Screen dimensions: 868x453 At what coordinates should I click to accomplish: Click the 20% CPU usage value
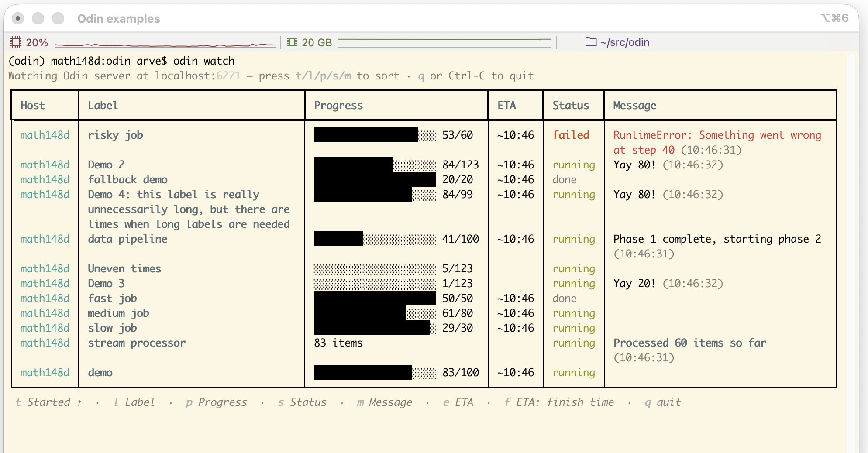37,43
